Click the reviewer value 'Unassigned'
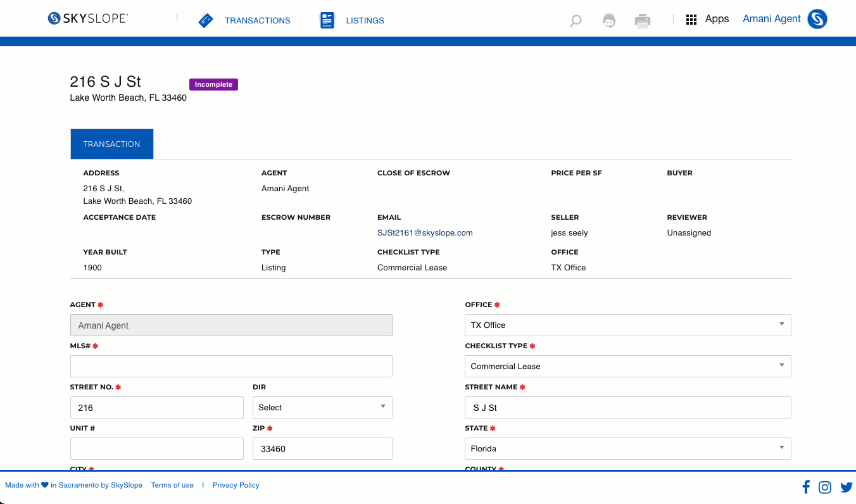Image resolution: width=856 pixels, height=504 pixels. pyautogui.click(x=689, y=232)
